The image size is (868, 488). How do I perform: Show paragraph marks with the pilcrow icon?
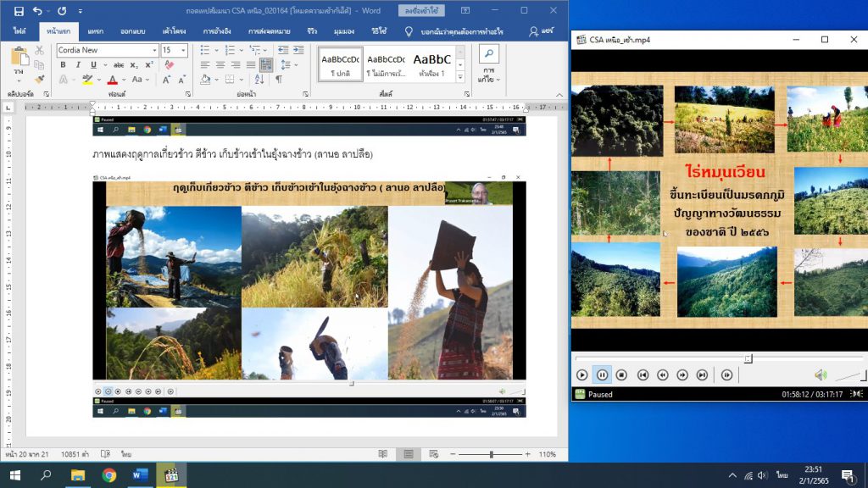point(278,80)
